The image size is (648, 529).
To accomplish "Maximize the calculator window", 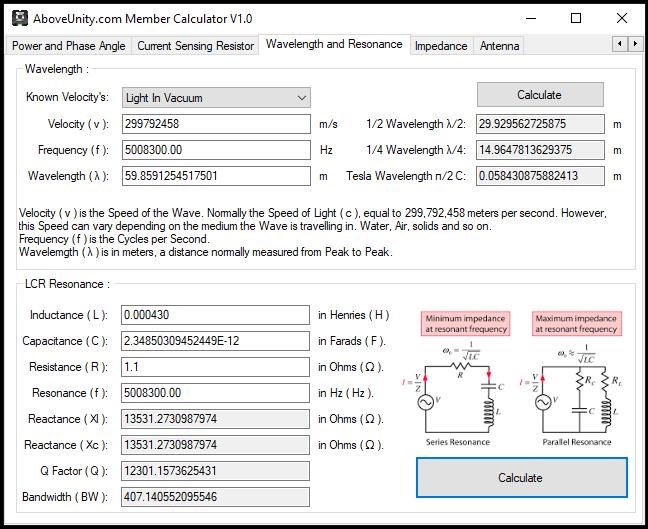I will [x=576, y=19].
